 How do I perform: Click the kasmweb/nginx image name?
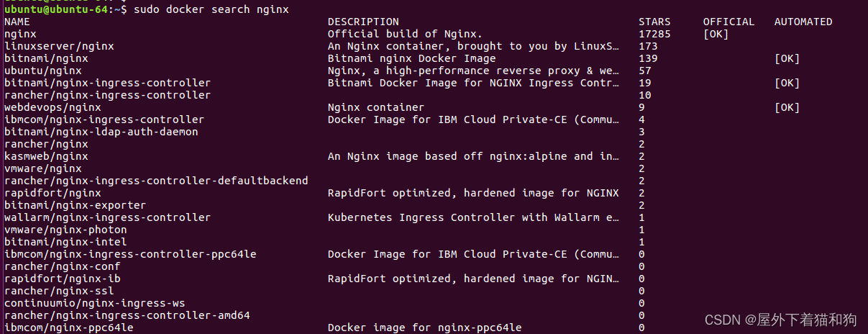coord(46,156)
